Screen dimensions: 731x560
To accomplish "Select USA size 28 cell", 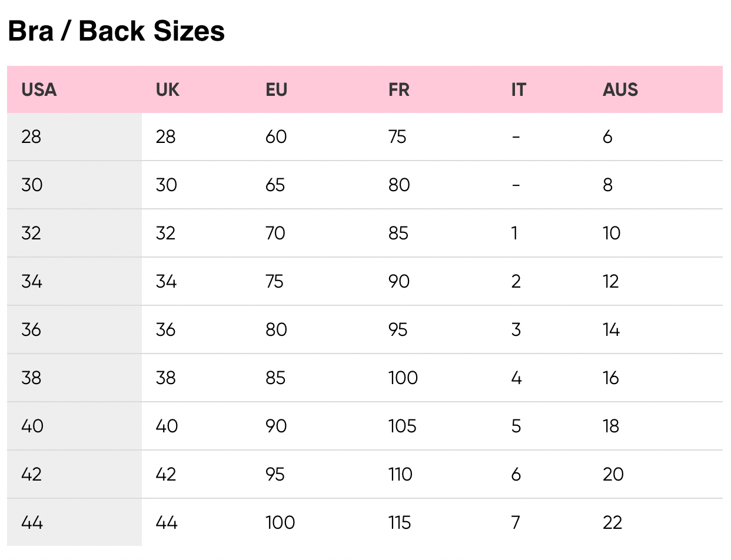I will [31, 137].
